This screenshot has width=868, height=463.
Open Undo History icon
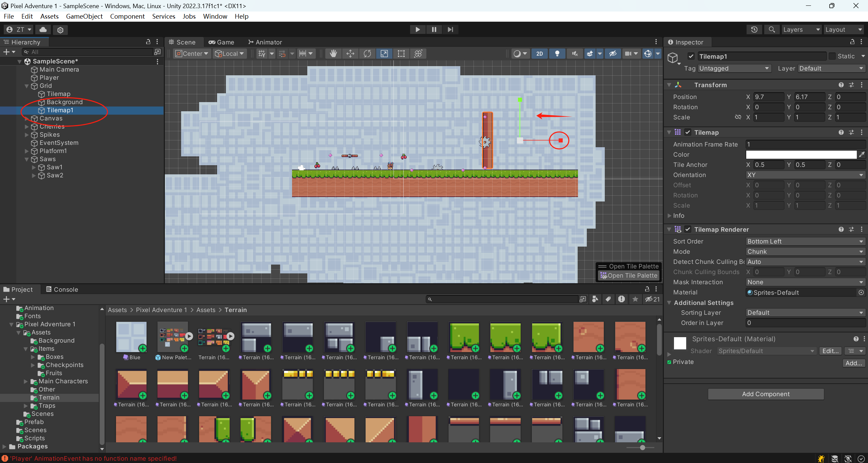[x=754, y=30]
